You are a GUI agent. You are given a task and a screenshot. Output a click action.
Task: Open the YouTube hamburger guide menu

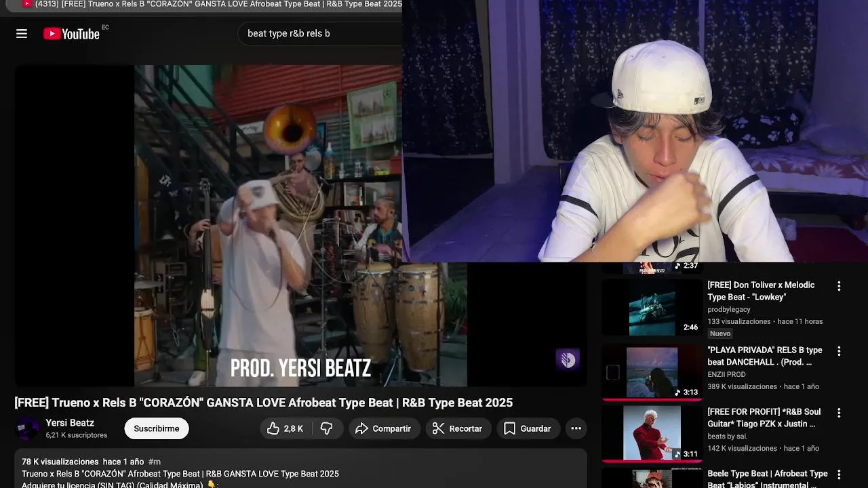coord(22,33)
